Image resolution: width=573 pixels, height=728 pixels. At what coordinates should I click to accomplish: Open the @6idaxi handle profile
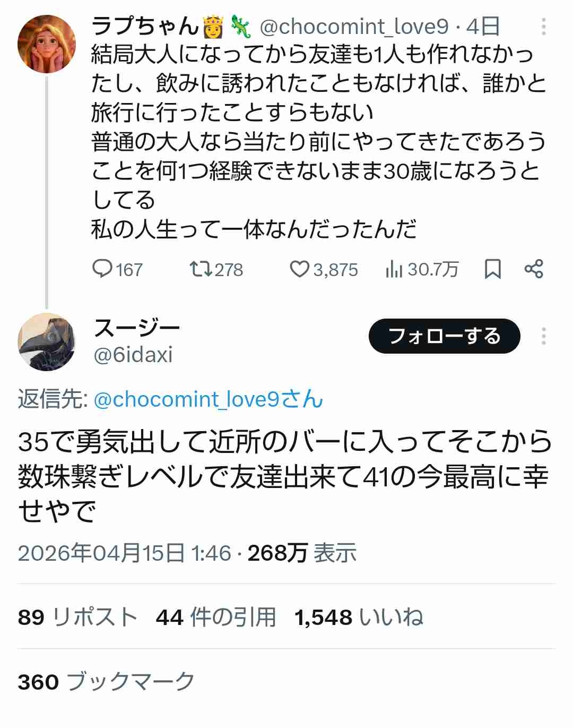tap(133, 355)
